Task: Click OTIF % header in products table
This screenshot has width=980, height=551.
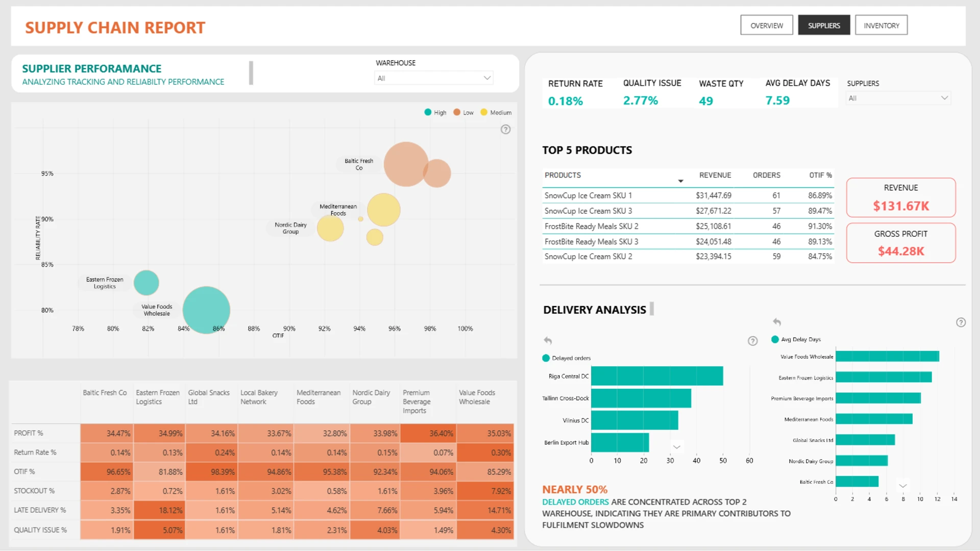Action: tap(820, 175)
